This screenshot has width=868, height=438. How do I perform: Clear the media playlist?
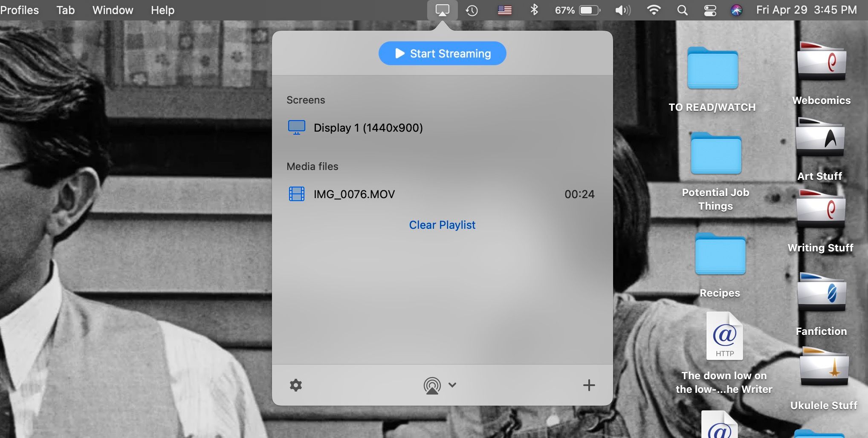point(442,225)
